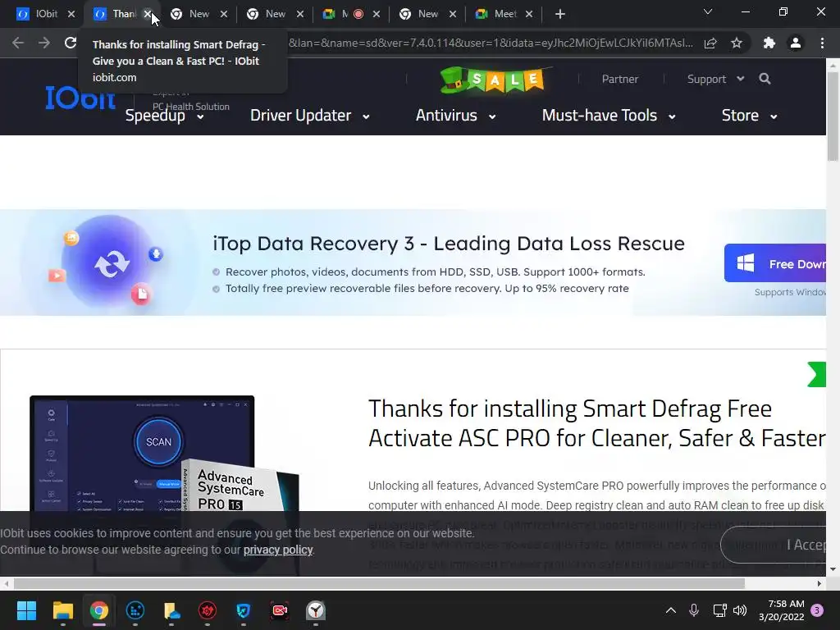Expand the Store menu

(749, 116)
